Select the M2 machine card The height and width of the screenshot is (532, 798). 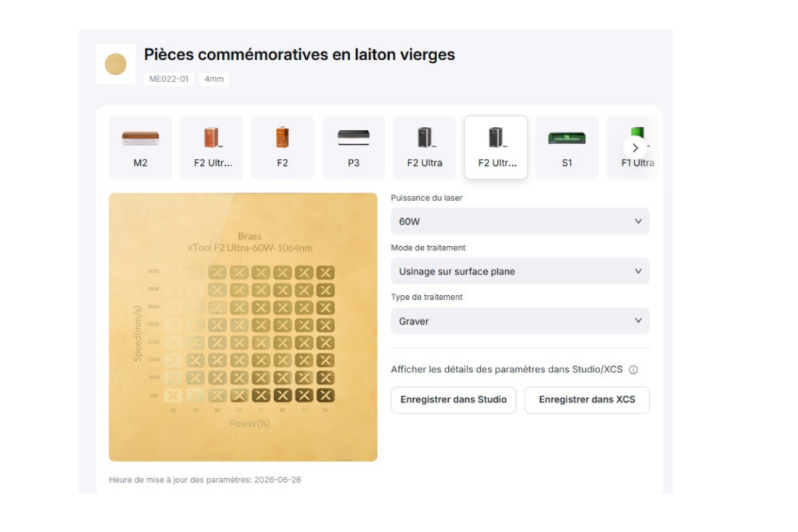[140, 147]
